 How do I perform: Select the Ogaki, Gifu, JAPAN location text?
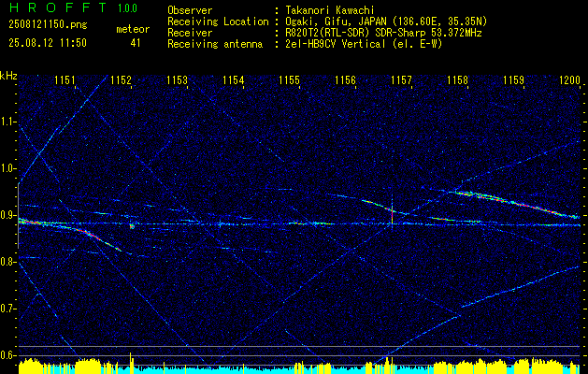point(386,22)
